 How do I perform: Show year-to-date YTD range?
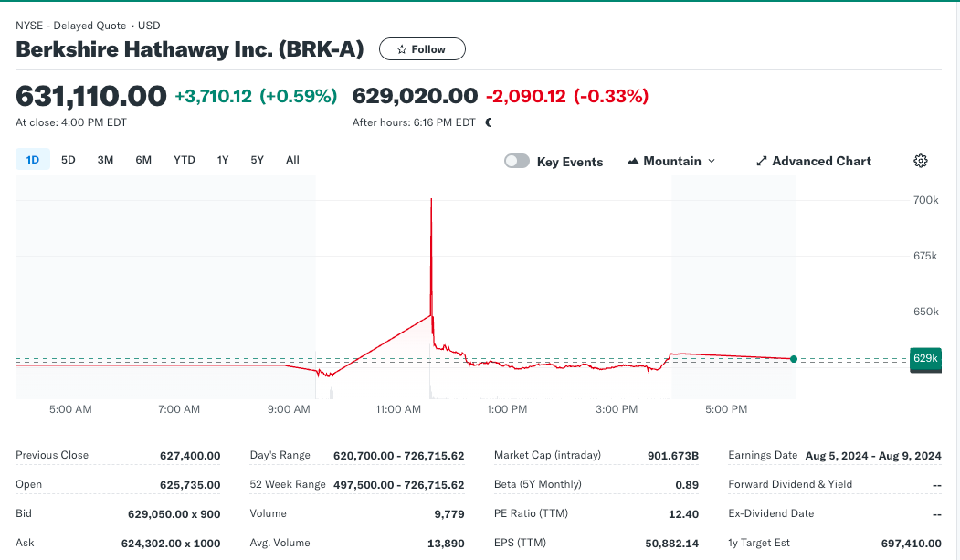tap(185, 160)
